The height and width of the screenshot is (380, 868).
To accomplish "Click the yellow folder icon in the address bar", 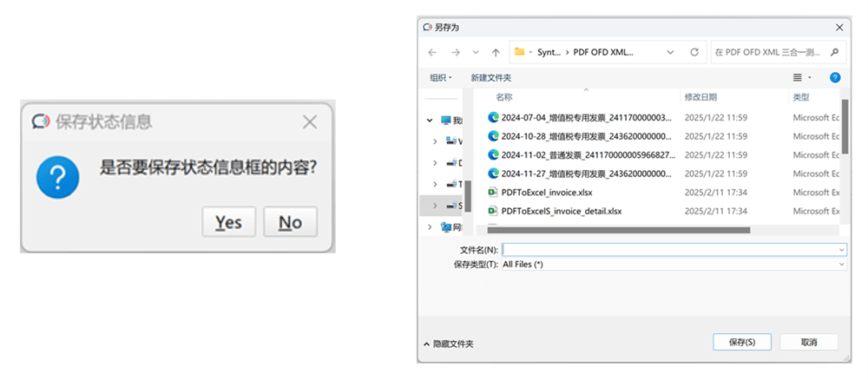I will tap(519, 52).
